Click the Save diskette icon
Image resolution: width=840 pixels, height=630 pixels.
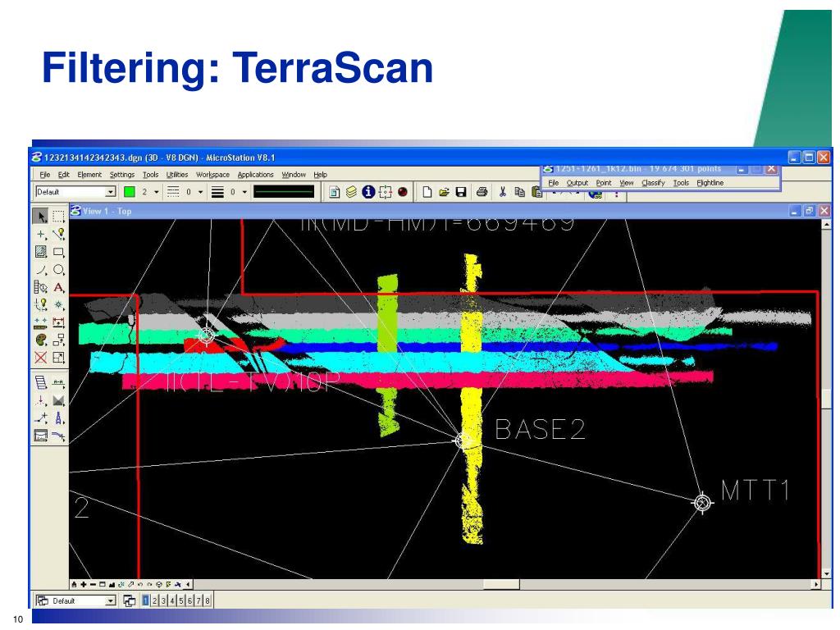coord(461,192)
